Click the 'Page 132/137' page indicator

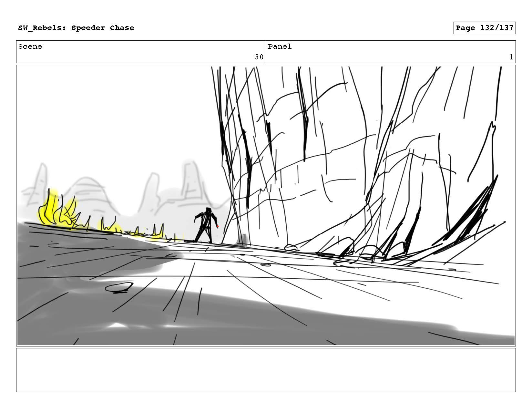coord(485,28)
